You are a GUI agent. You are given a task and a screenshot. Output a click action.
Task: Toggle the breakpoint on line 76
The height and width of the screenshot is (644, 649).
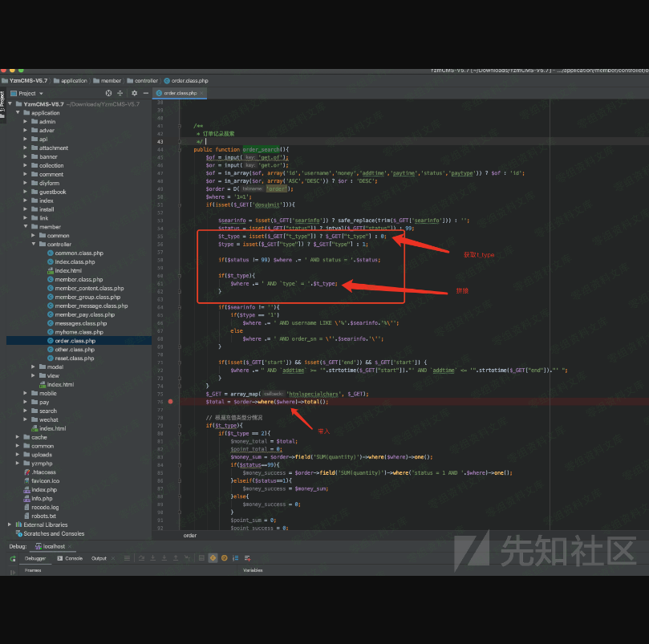click(170, 402)
